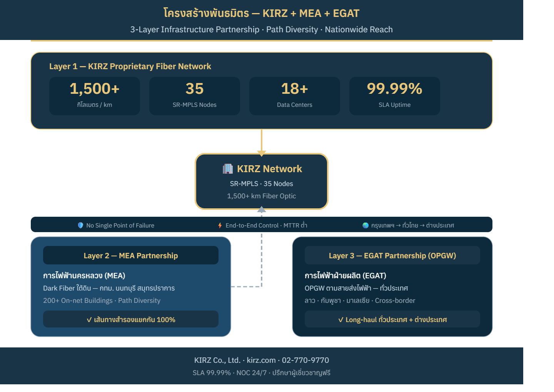
Task: Click the 99.99% SLA Uptime stat card
Action: (x=395, y=96)
